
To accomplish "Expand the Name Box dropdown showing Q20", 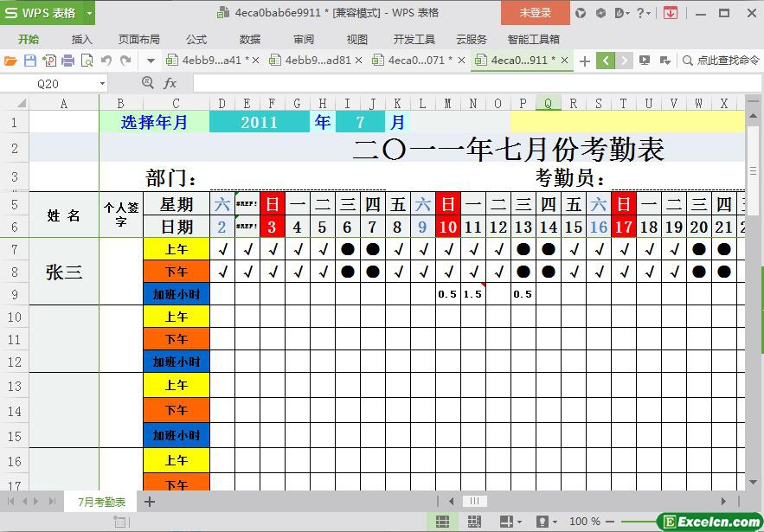I will pos(102,84).
